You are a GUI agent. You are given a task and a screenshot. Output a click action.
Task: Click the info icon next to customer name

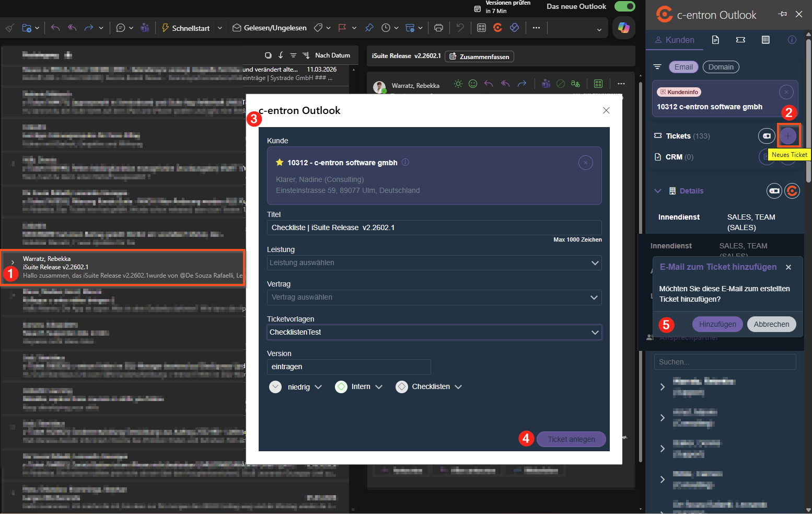tap(405, 163)
